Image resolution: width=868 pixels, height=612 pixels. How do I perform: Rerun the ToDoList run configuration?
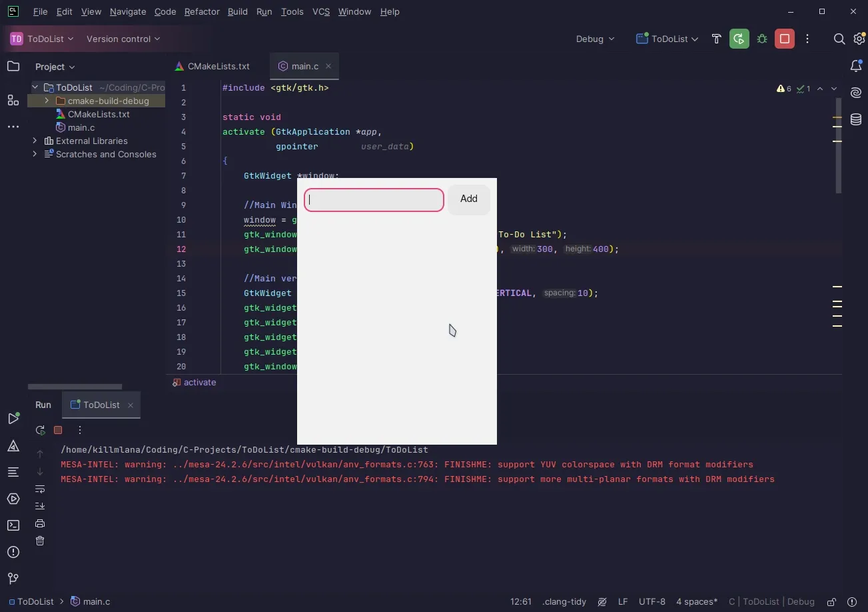[x=40, y=430]
